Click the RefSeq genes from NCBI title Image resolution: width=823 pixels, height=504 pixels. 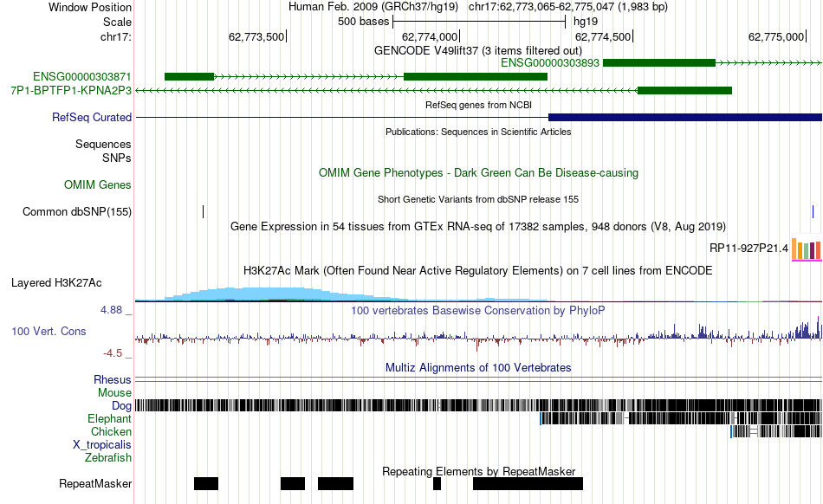pos(478,105)
